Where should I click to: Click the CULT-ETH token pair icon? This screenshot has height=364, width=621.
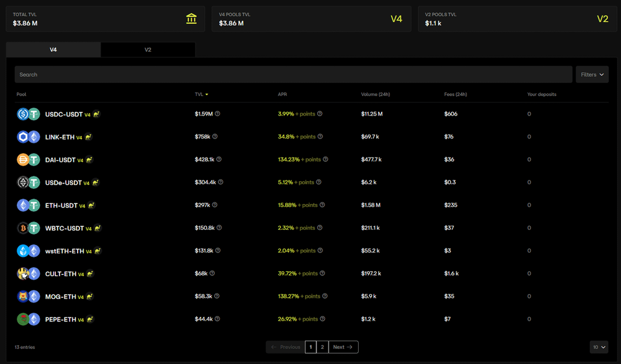click(x=28, y=274)
